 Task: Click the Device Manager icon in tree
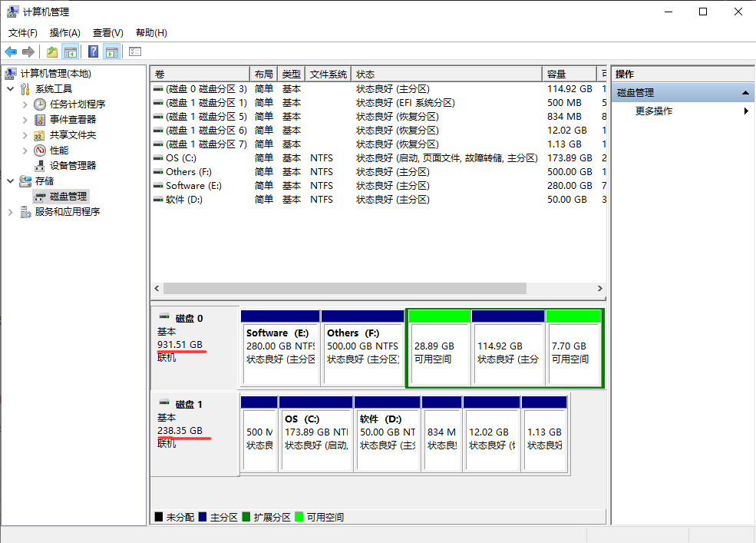coord(40,166)
